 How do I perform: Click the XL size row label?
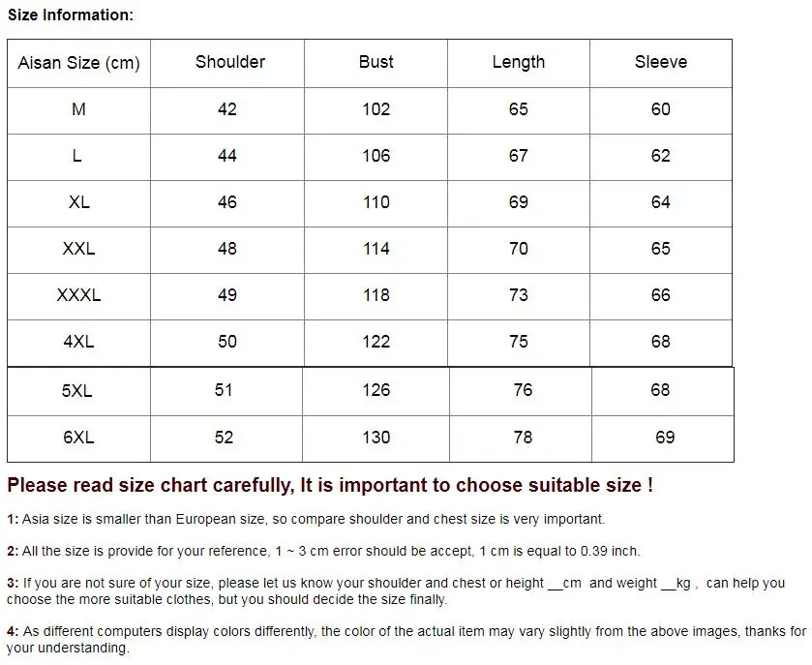click(x=78, y=202)
